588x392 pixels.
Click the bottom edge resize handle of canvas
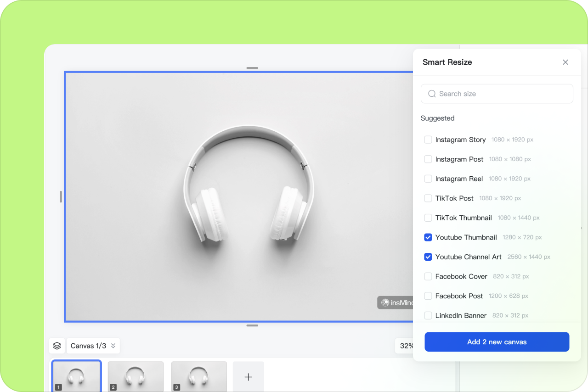(252, 325)
